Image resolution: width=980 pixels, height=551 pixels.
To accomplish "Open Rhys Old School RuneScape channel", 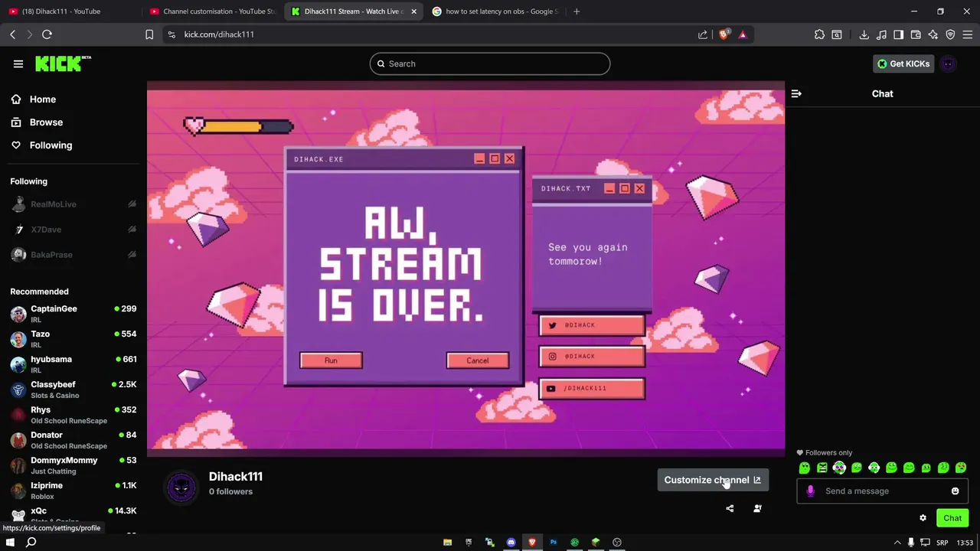I will pos(73,415).
